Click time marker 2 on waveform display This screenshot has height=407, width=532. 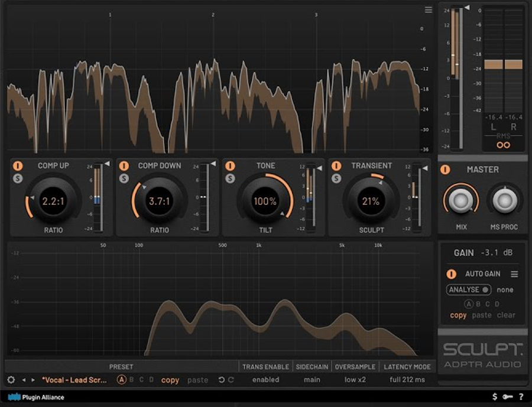(x=213, y=15)
